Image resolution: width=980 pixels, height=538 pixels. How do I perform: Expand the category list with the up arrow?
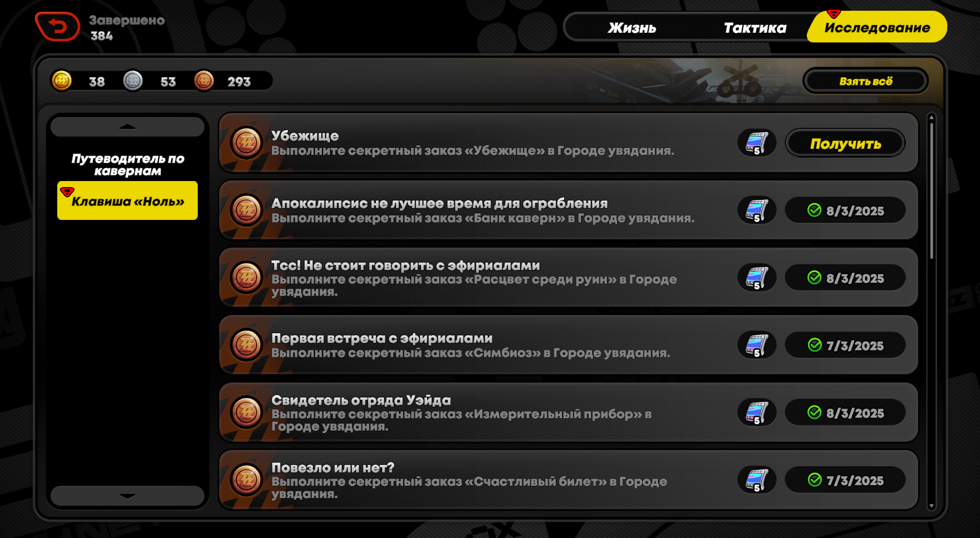127,126
